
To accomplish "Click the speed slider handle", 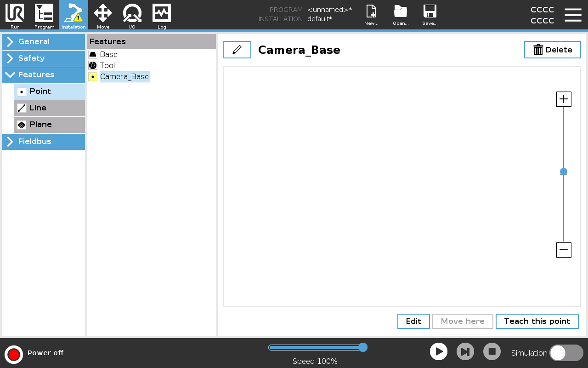I will click(362, 347).
